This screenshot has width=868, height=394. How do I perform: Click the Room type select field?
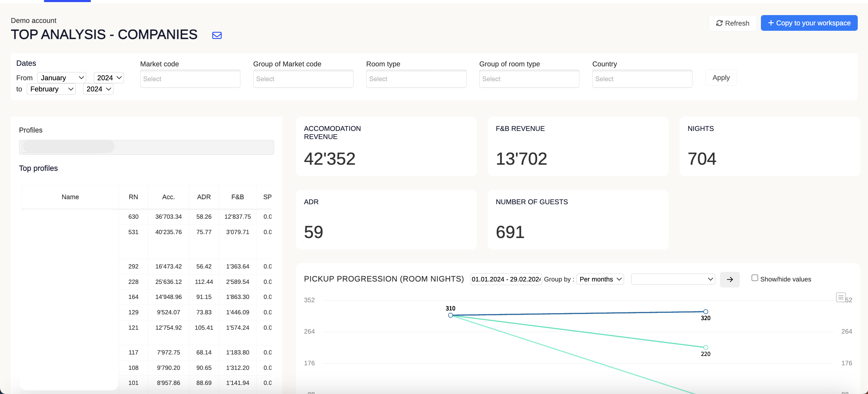coord(416,79)
